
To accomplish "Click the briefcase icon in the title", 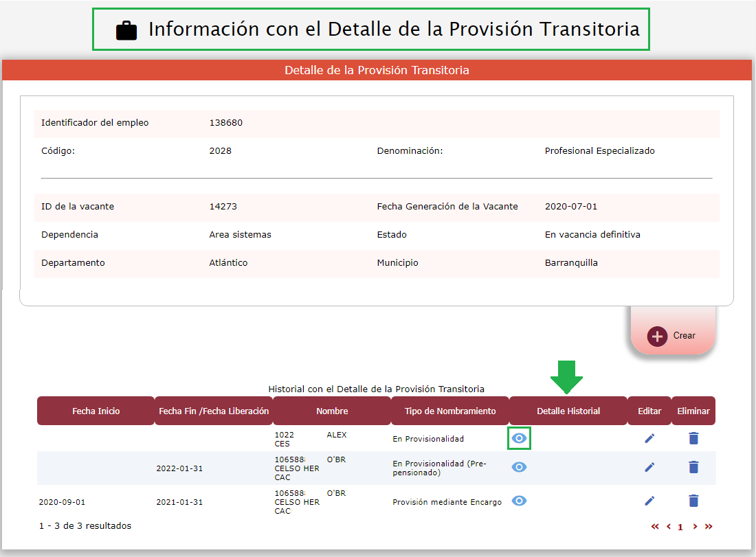I will (x=126, y=30).
